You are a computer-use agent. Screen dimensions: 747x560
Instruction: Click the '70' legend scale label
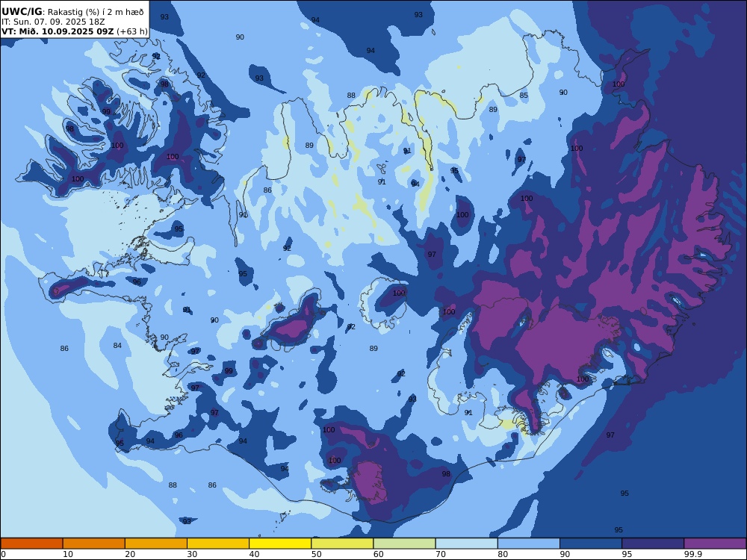pyautogui.click(x=441, y=554)
